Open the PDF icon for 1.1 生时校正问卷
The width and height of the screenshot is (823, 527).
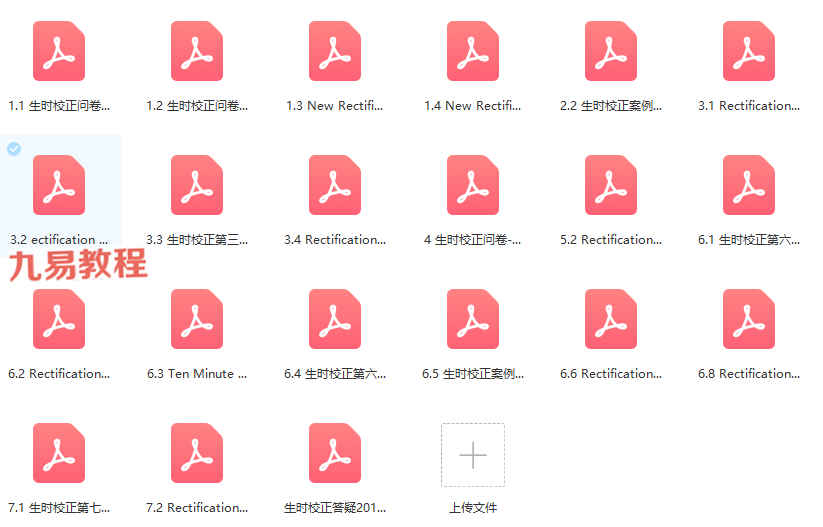click(59, 51)
